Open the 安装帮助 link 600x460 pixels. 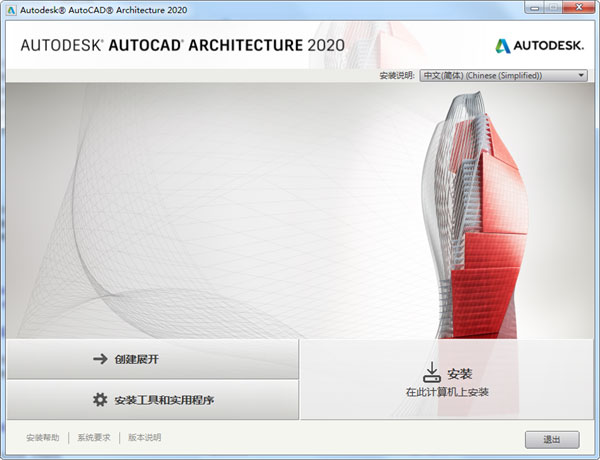(43, 438)
